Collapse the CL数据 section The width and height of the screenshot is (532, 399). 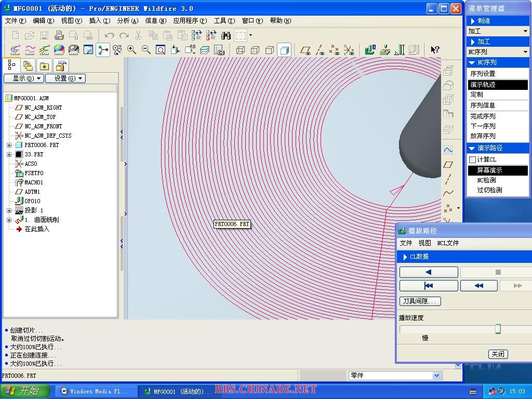(405, 257)
